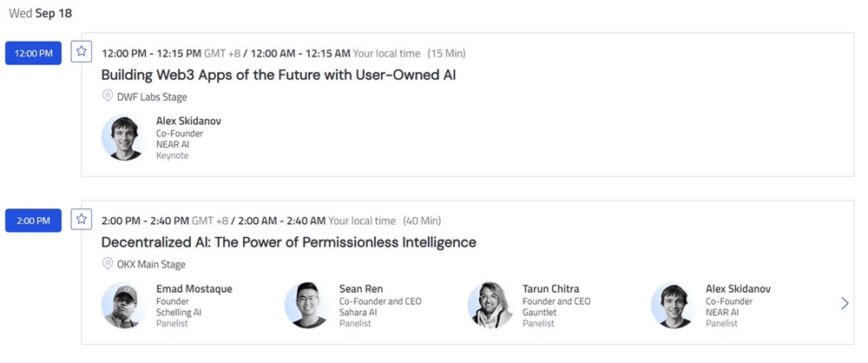The width and height of the screenshot is (868, 363).
Task: Jump to the 12:00 PM time slot
Action: tap(34, 53)
